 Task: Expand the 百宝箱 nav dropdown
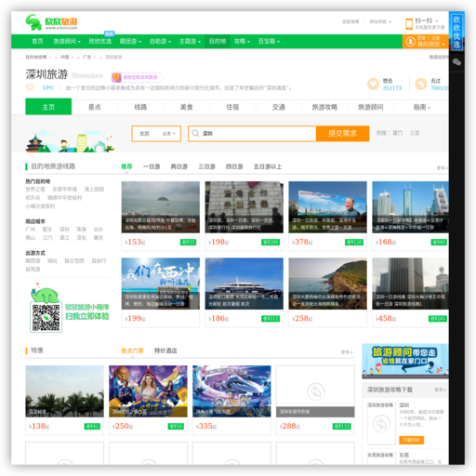tap(269, 41)
